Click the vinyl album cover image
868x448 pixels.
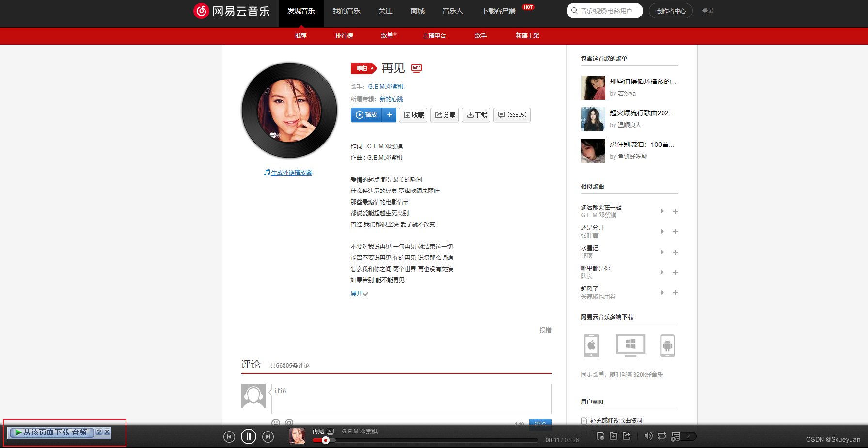click(x=289, y=110)
